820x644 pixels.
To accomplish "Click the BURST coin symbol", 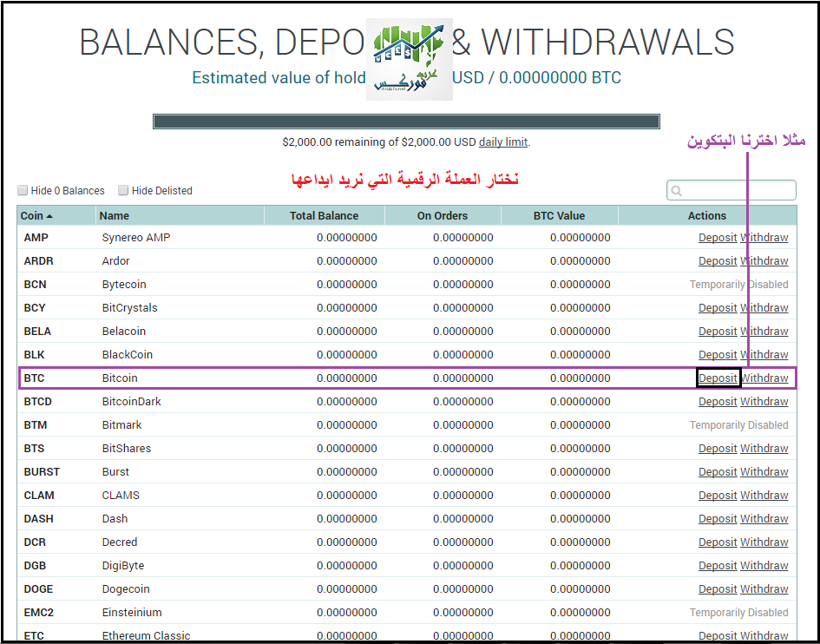I will tap(42, 472).
